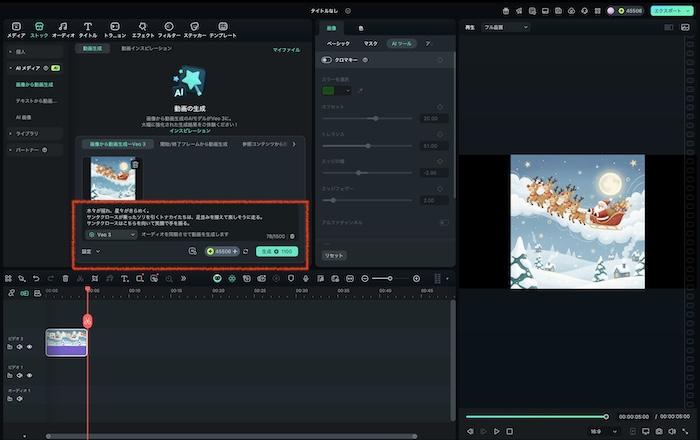The width and height of the screenshot is (700, 440).
Task: Click the undo arrow in timeline toolbar
Action: point(36,278)
